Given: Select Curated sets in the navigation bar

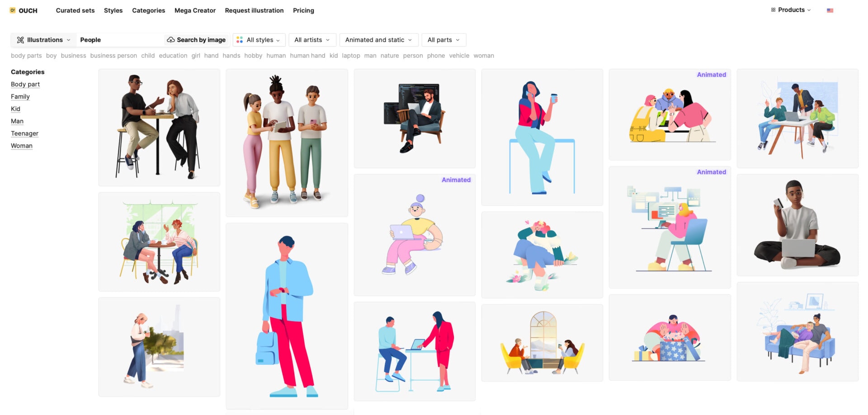Looking at the screenshot, I should click(75, 10).
